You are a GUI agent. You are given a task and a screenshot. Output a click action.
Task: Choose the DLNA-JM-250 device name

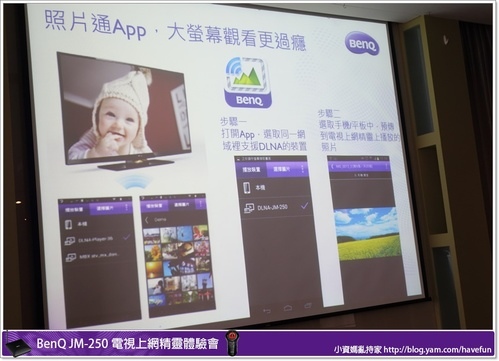(x=272, y=207)
